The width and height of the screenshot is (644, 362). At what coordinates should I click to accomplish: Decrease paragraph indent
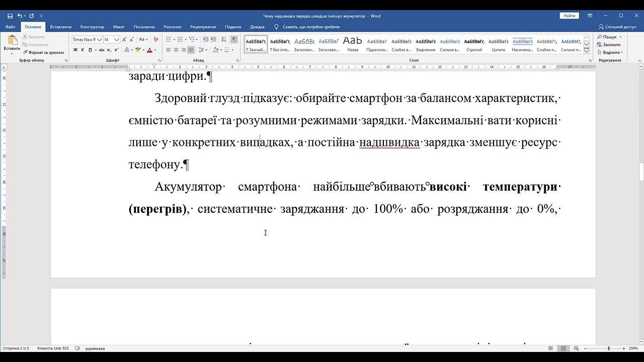pyautogui.click(x=206, y=39)
